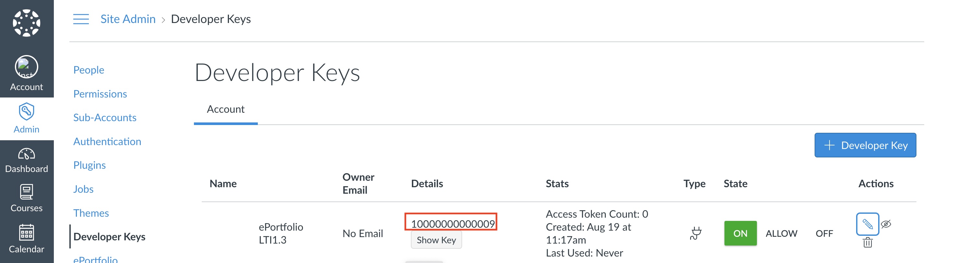The height and width of the screenshot is (263, 980).
Task: Go to the Dashboard icon
Action: pos(27,154)
